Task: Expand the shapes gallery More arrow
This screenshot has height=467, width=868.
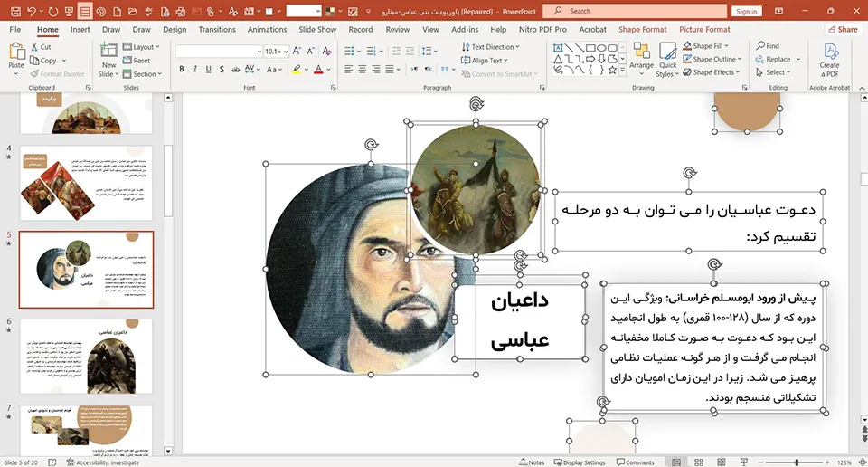Action: pyautogui.click(x=623, y=70)
